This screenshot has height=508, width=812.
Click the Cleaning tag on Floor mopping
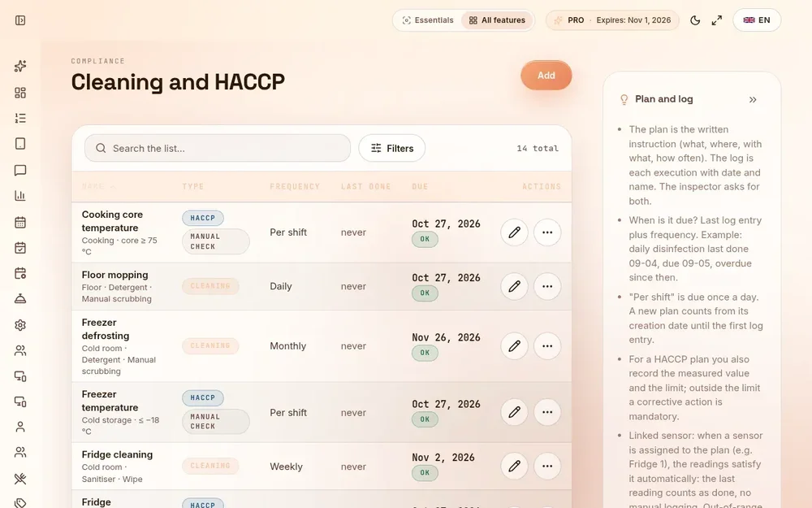(x=210, y=286)
